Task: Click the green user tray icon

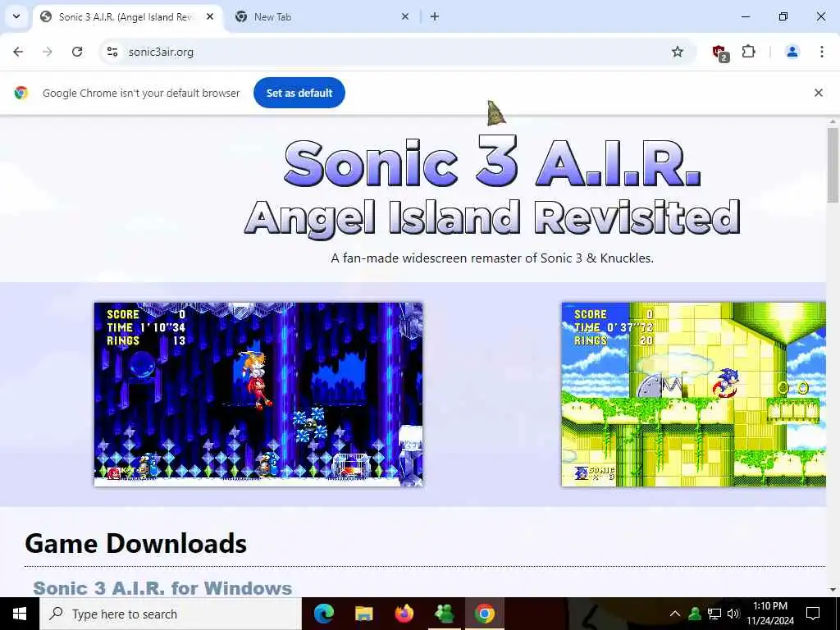Action: point(694,614)
